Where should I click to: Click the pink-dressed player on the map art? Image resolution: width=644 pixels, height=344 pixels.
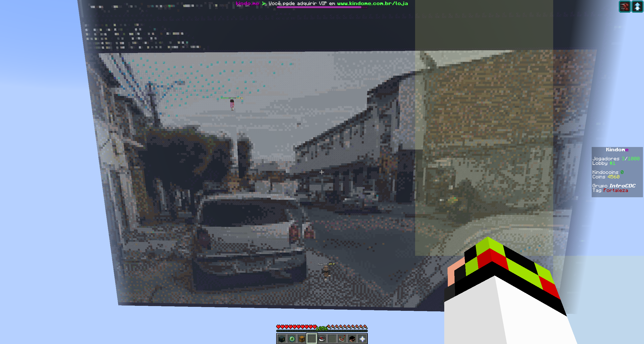point(232,104)
